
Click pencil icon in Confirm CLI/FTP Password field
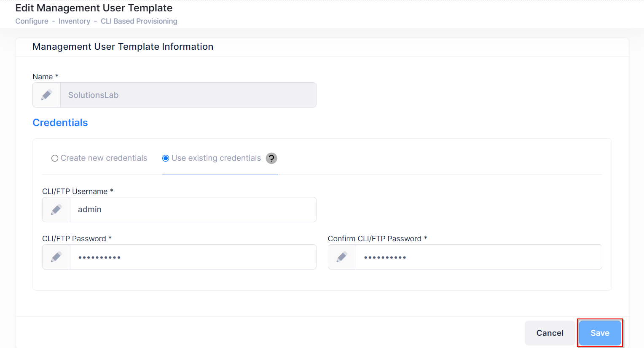click(x=342, y=257)
